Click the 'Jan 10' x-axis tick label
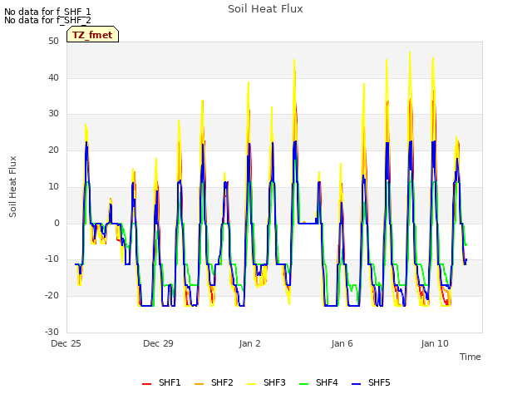 click(435, 343)
